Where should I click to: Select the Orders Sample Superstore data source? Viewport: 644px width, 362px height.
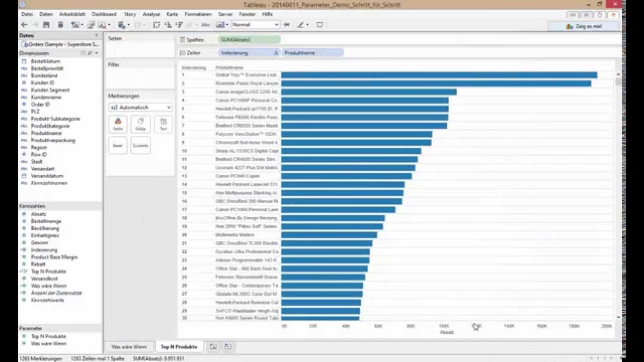[60, 44]
